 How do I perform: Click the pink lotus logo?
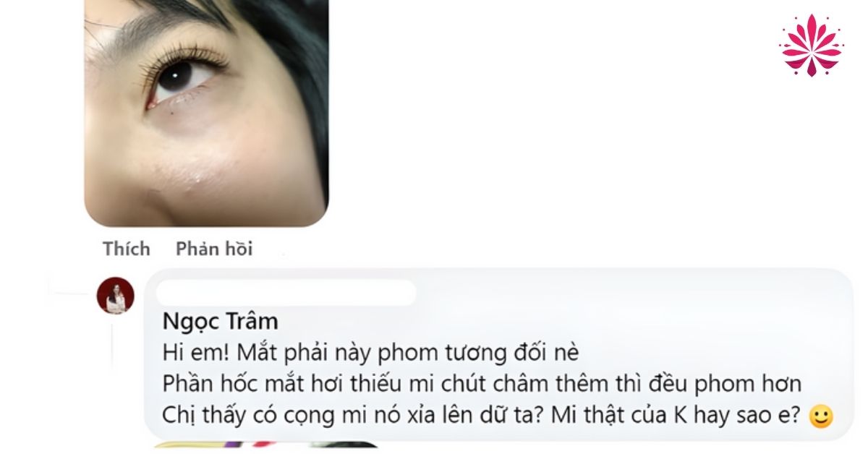coord(811,45)
